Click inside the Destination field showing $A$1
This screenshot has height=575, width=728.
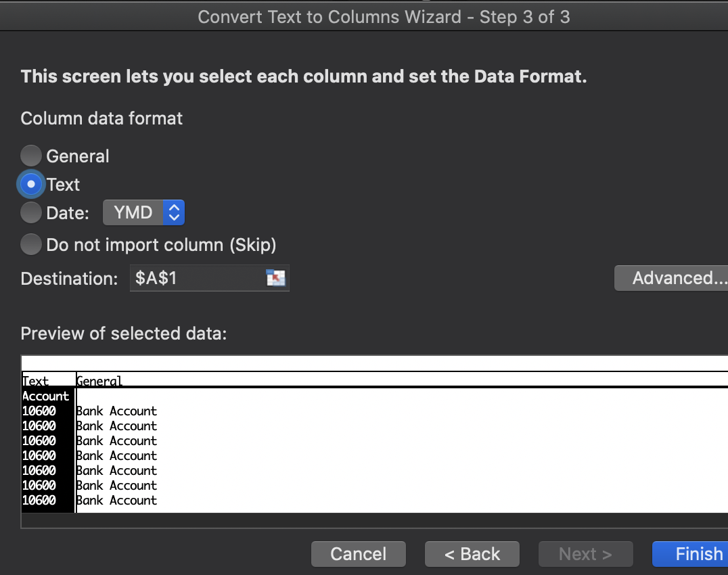coord(196,278)
